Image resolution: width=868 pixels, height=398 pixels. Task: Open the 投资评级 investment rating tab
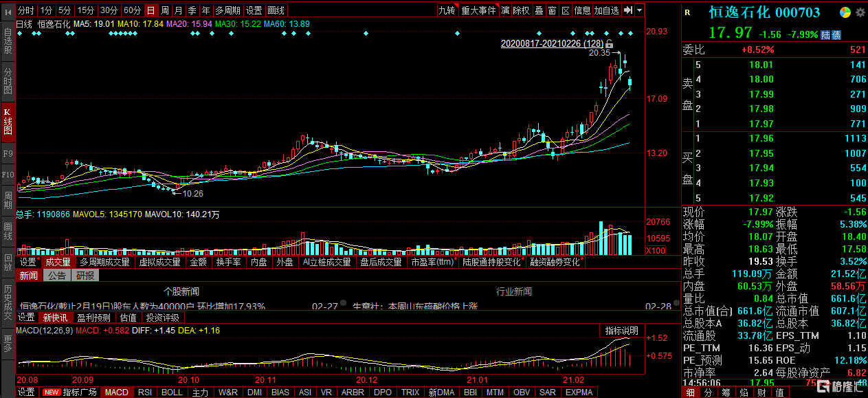(162, 318)
